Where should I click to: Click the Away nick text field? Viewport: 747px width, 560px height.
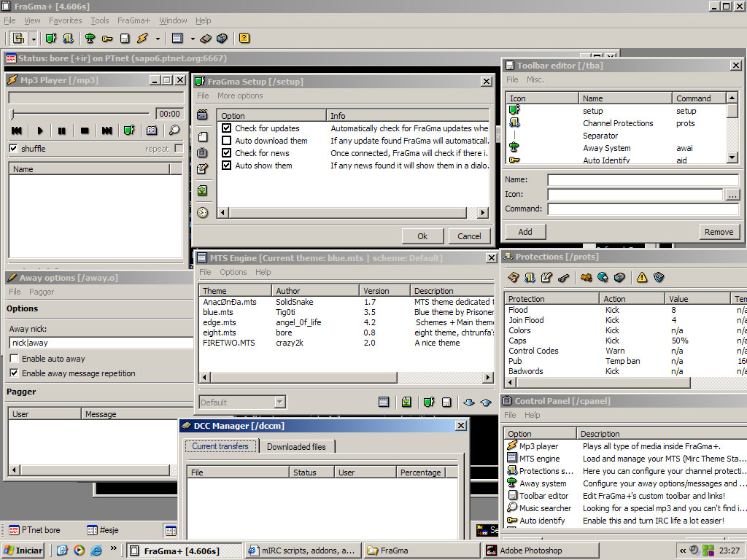pos(101,343)
